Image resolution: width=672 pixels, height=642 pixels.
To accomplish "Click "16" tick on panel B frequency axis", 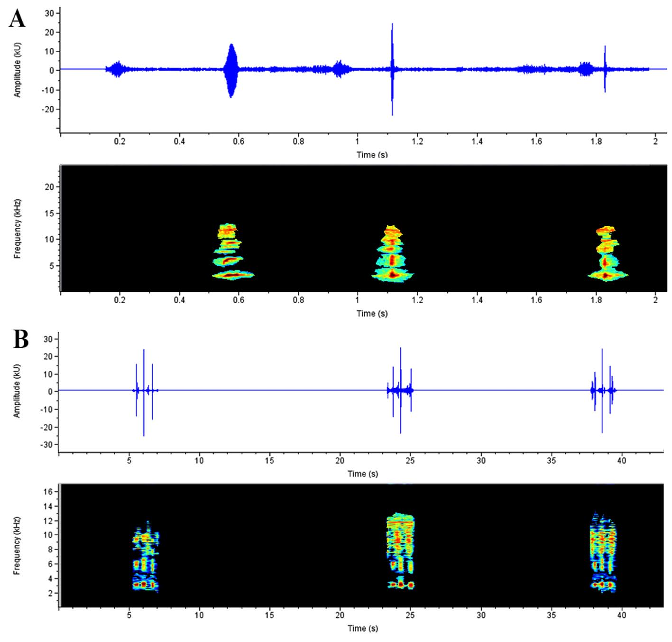I will coord(48,492).
